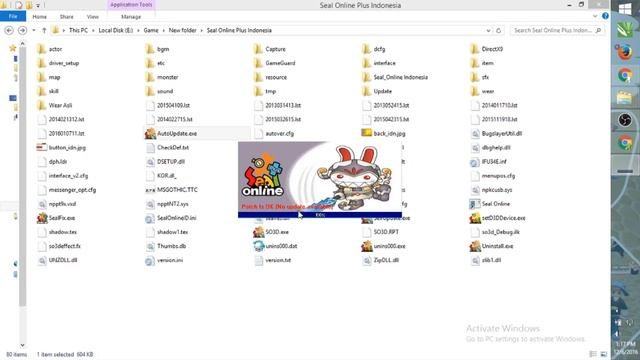Select the MSGOTHIC.TTC font file
640x360 pixels.
[171, 190]
